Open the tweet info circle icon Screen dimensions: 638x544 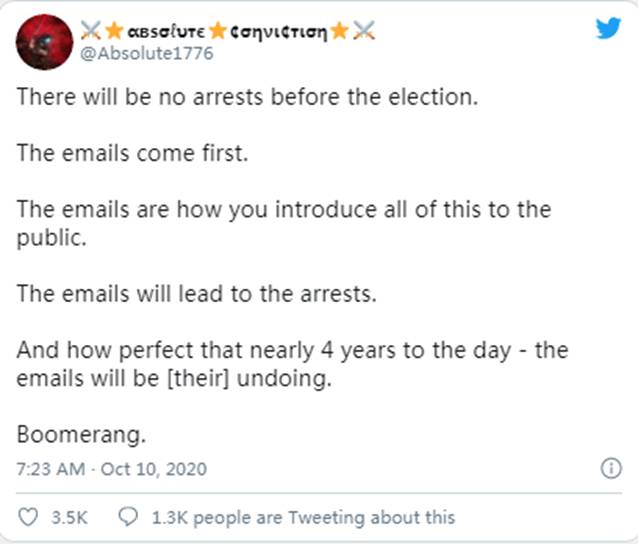609,468
